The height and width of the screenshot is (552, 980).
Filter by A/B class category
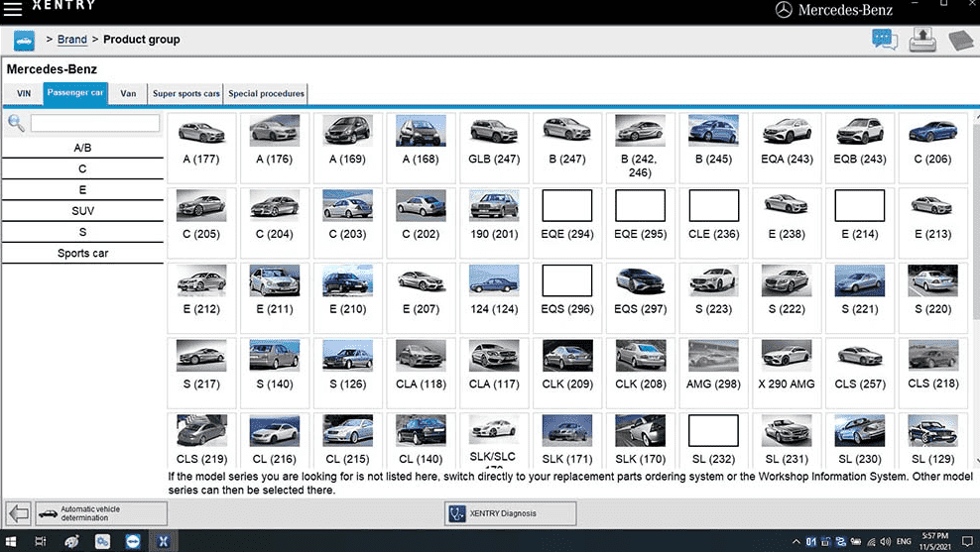pyautogui.click(x=82, y=148)
